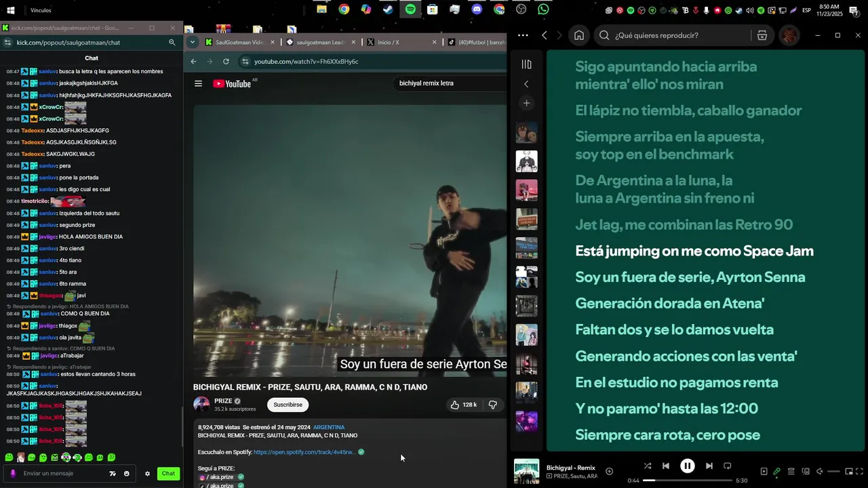Open Steam from the taskbar
Viewport: 868px width, 488px height.
[388, 9]
